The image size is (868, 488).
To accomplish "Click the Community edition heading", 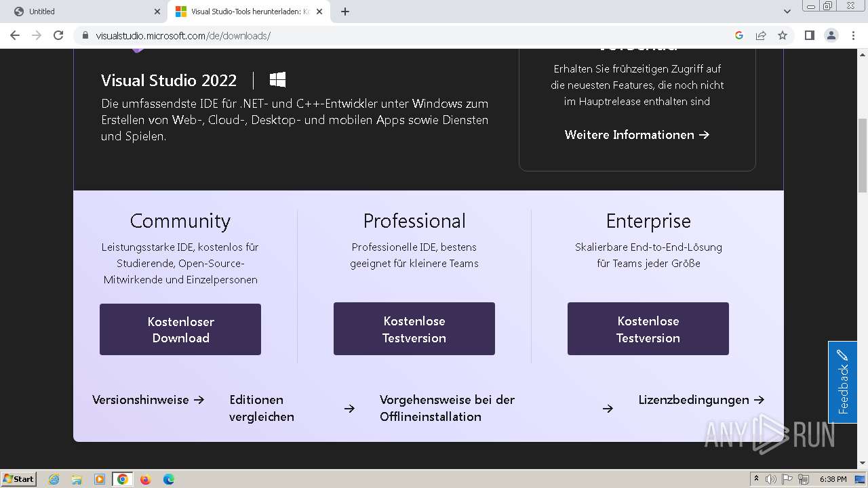I will (180, 221).
